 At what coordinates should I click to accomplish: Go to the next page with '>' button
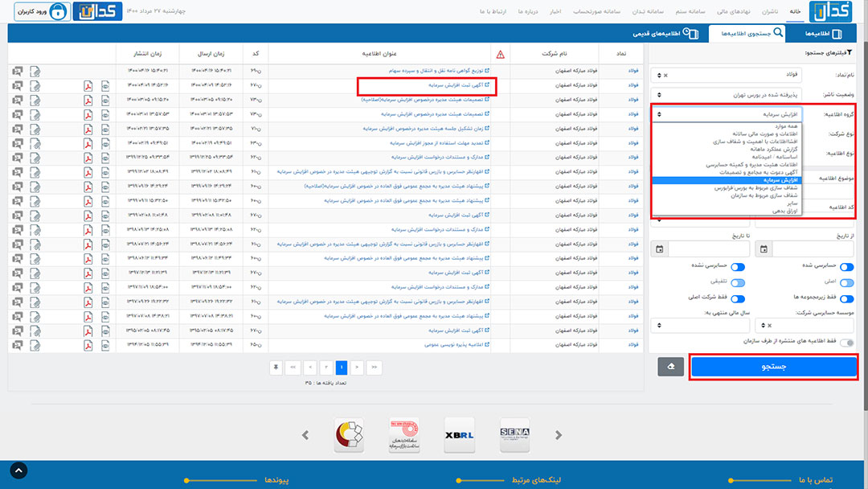(x=357, y=368)
